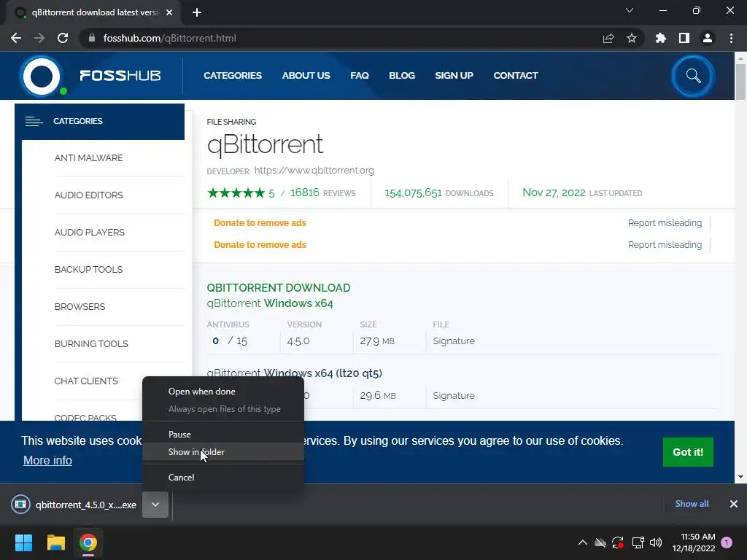Click the qbittorrent exe download file icon

(x=20, y=505)
